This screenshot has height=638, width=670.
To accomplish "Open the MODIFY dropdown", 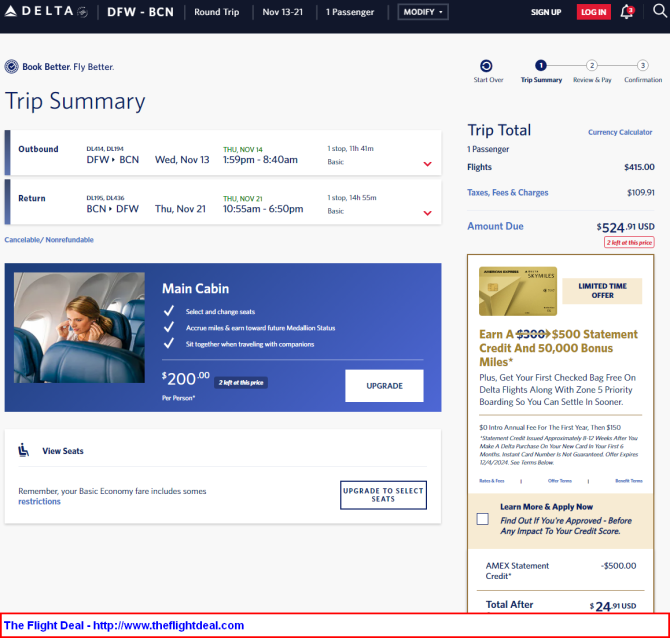I will [423, 12].
